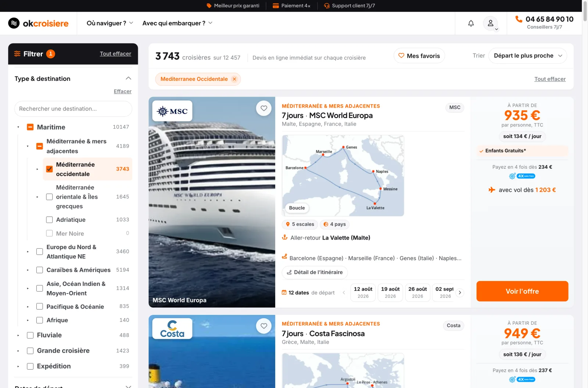
Task: Select the 19 août 2026 departure date
Action: click(390, 292)
